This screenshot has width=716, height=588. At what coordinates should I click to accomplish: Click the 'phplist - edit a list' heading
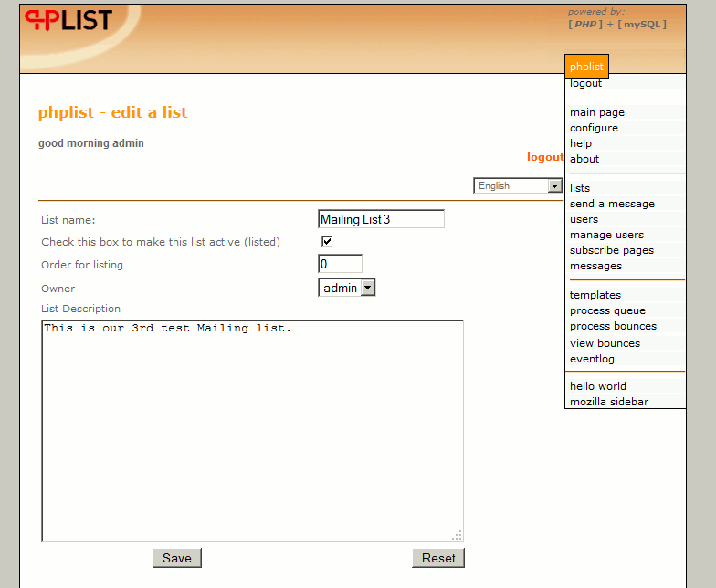pos(113,112)
